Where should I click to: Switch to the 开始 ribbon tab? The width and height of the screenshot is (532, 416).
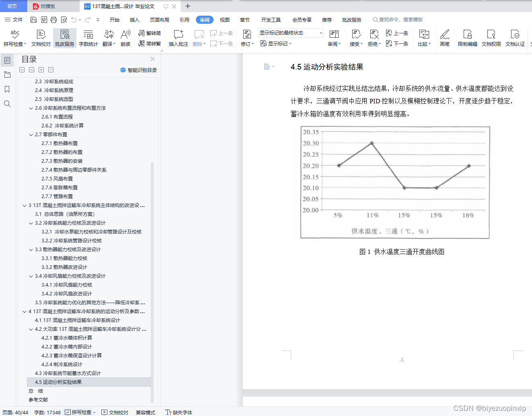115,20
